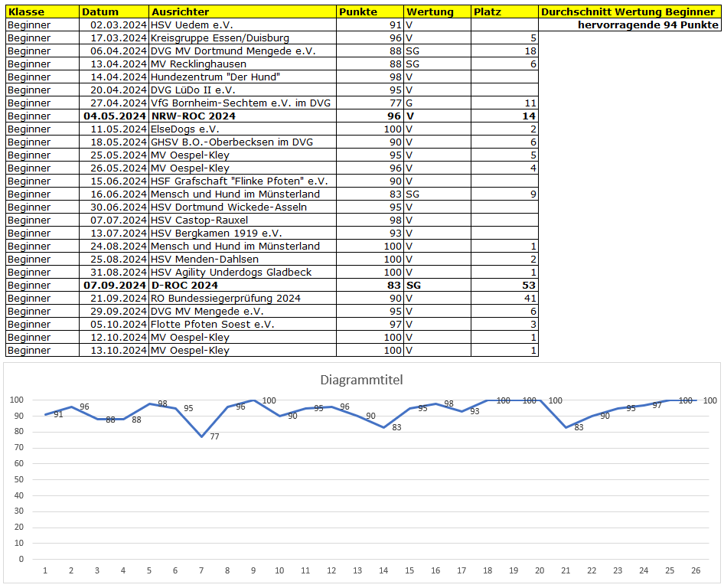724x588 pixels.
Task: Select the 'HSV Castop-Rauxel' cell
Action: tap(243, 220)
